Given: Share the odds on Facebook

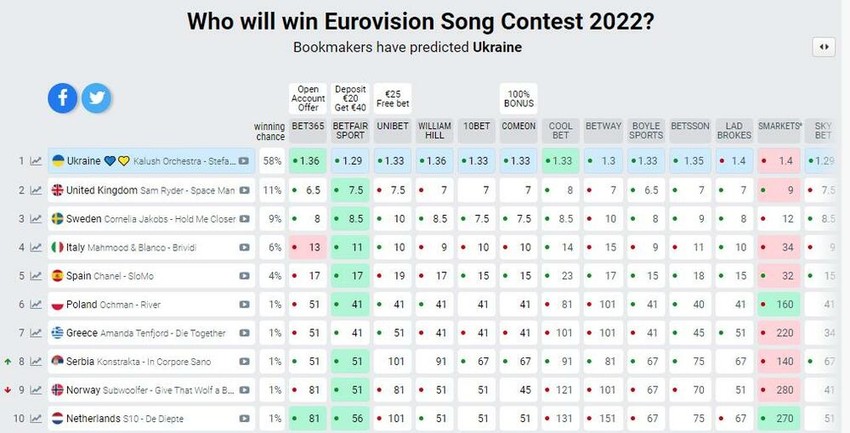Looking at the screenshot, I should pyautogui.click(x=63, y=97).
